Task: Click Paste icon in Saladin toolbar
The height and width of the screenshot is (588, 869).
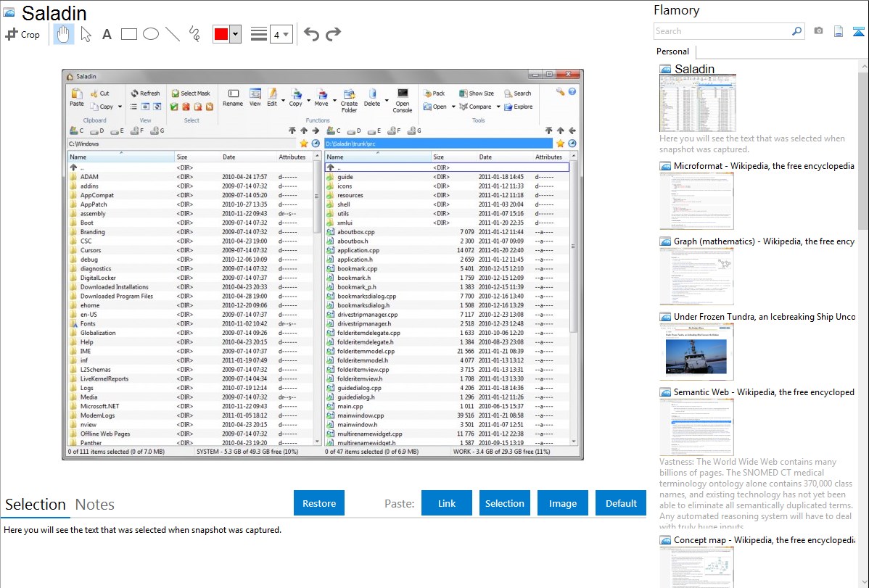Action: [76, 97]
